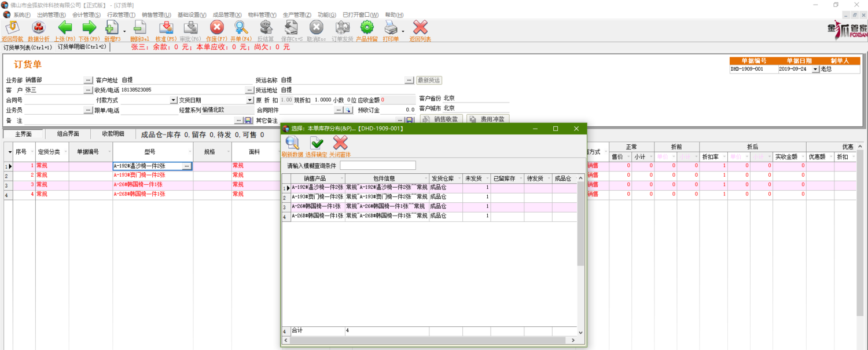Switch to the 收款明细 tab
Image resolution: width=868 pixels, height=350 pixels.
(x=113, y=134)
